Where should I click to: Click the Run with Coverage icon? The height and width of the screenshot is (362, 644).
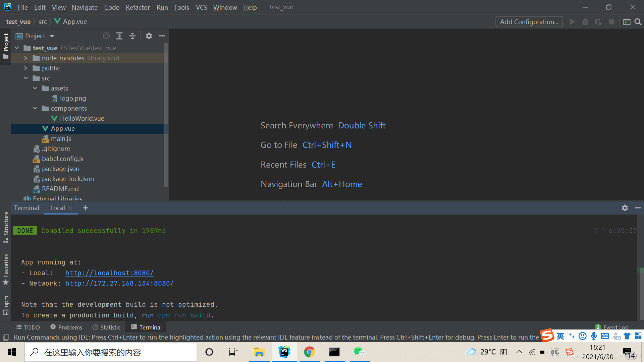598,22
